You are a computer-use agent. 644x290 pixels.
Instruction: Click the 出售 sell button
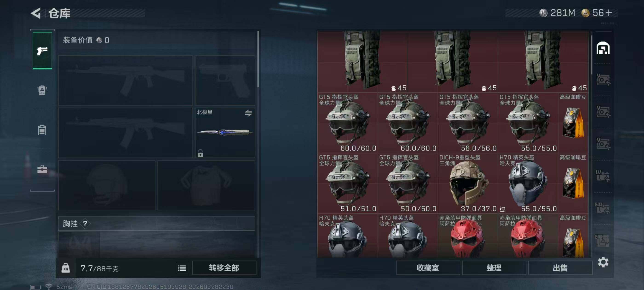(x=560, y=268)
